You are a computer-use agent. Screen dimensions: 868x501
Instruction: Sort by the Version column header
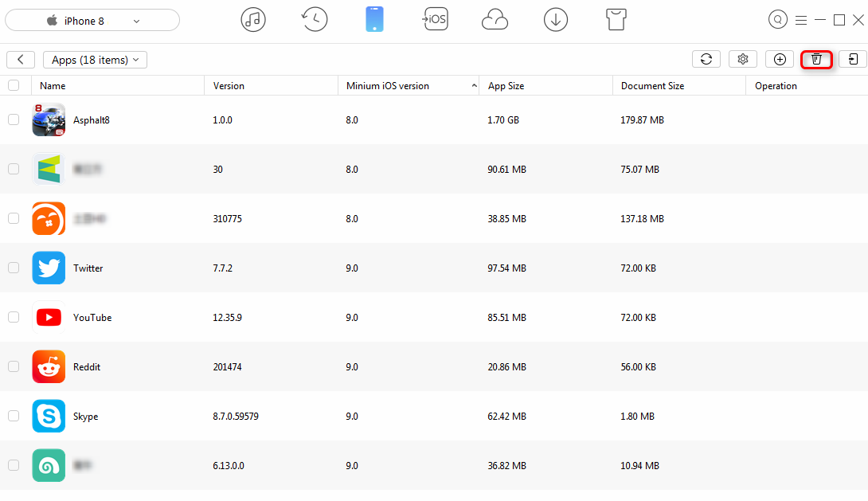(229, 86)
